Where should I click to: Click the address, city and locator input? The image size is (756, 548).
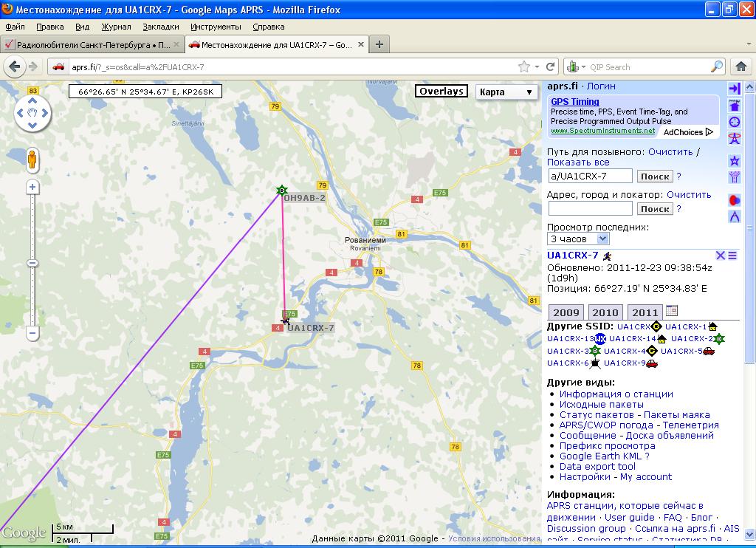click(590, 208)
